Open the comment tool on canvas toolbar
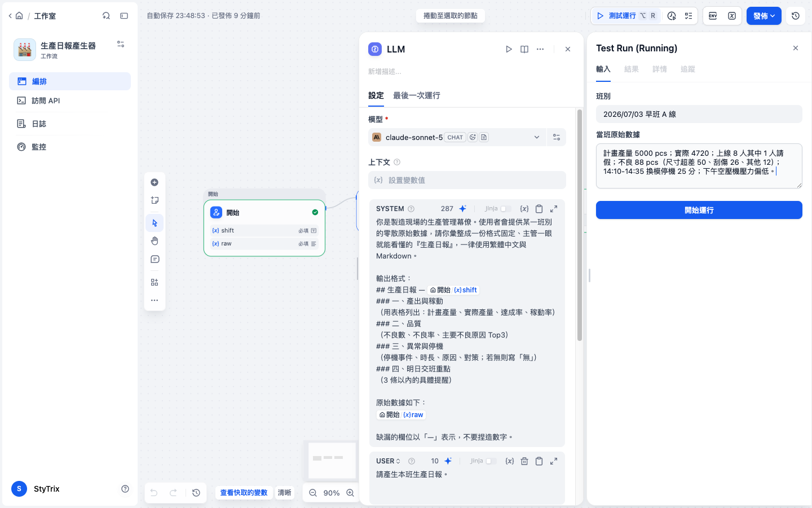 coord(155,260)
